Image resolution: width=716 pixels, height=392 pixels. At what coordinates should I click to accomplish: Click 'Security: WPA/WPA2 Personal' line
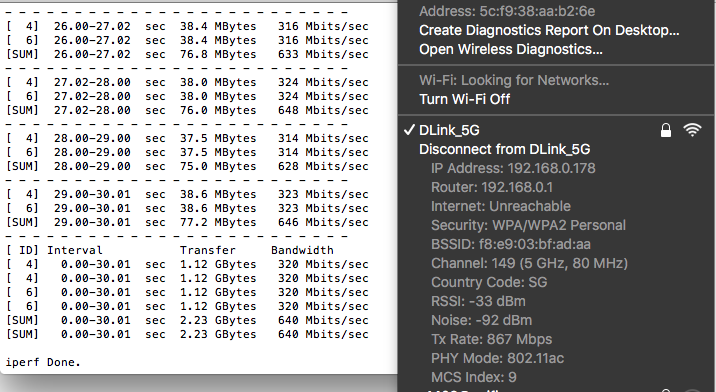[528, 225]
